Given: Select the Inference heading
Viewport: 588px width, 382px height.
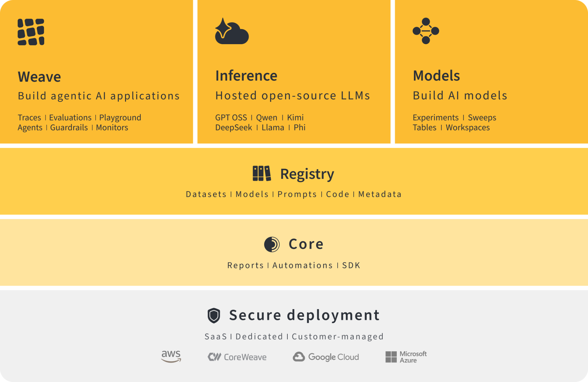Looking at the screenshot, I should pos(246,76).
